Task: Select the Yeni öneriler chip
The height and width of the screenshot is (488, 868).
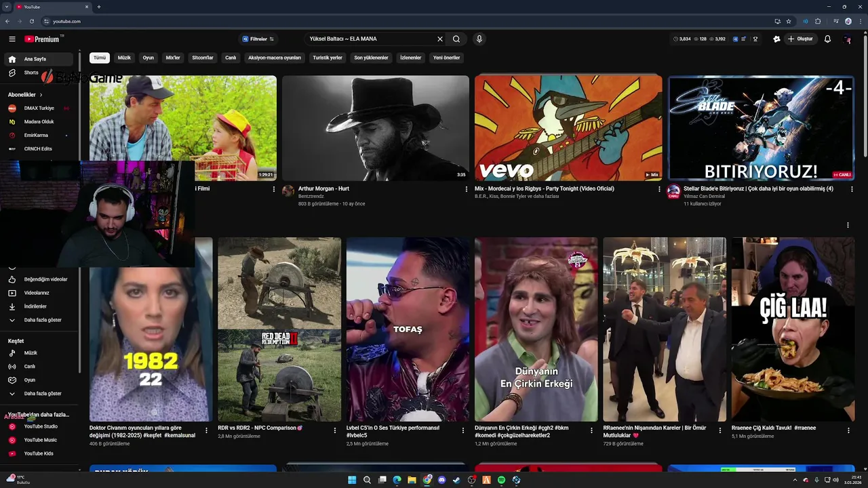Action: point(447,58)
